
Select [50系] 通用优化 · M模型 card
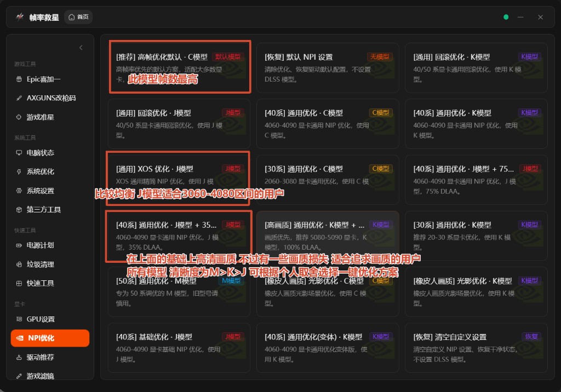(x=179, y=292)
